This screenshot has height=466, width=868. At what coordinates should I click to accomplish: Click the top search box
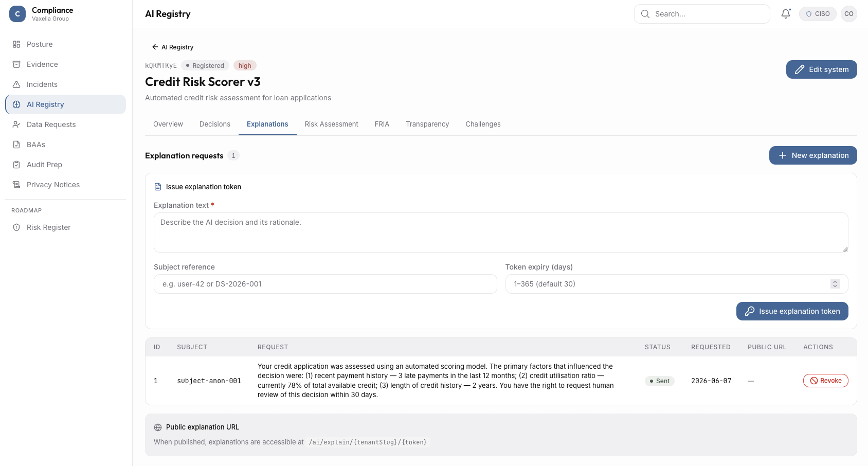point(702,14)
